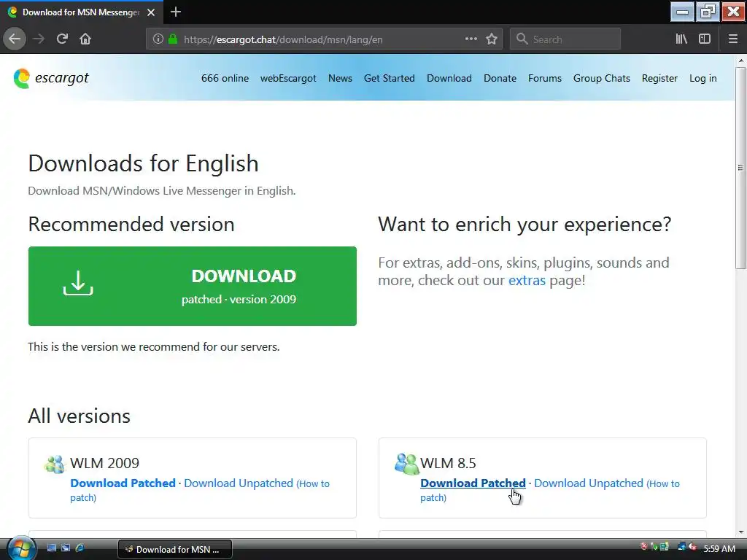Follow the extras page link
Viewport: 747px width, 560px height.
coord(527,280)
